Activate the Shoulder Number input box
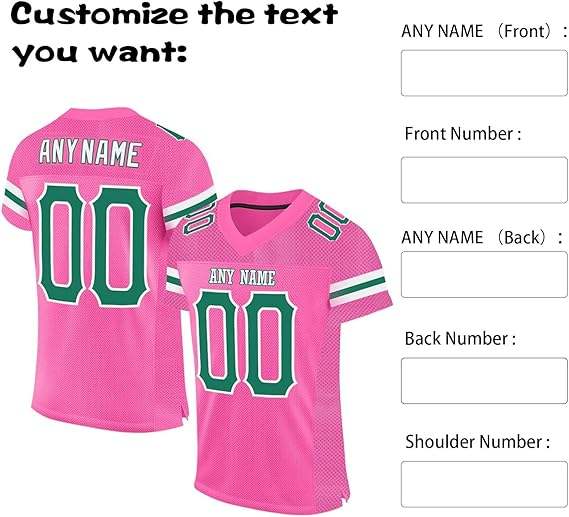569x517 pixels. point(484,484)
